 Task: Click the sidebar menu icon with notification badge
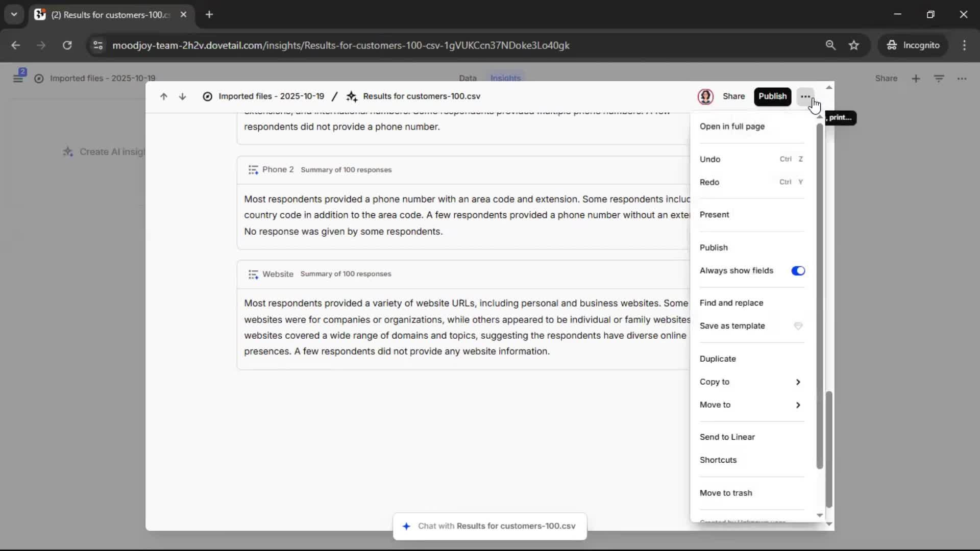(18, 78)
